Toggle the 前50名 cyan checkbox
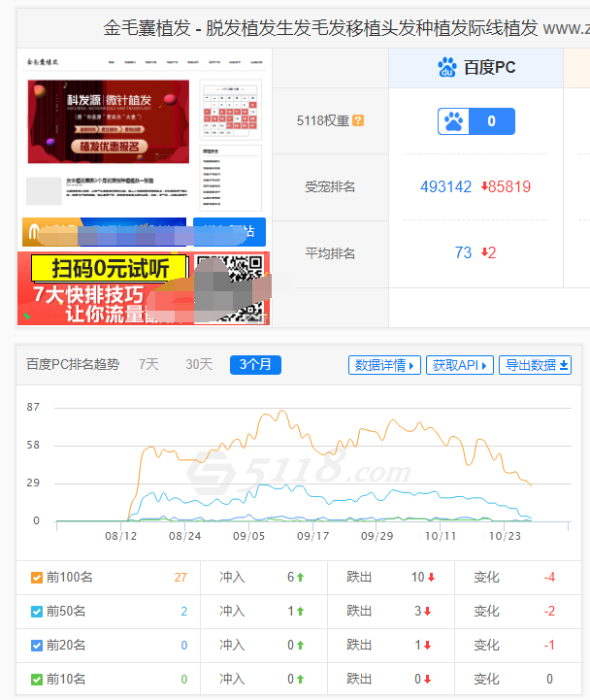Viewport: 590px width, 700px height. click(37, 611)
